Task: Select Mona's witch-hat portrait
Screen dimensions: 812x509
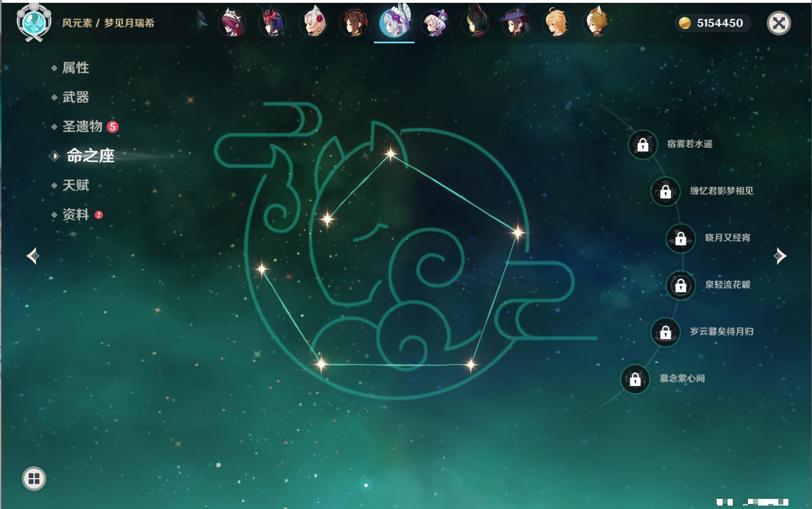Action: [x=516, y=23]
